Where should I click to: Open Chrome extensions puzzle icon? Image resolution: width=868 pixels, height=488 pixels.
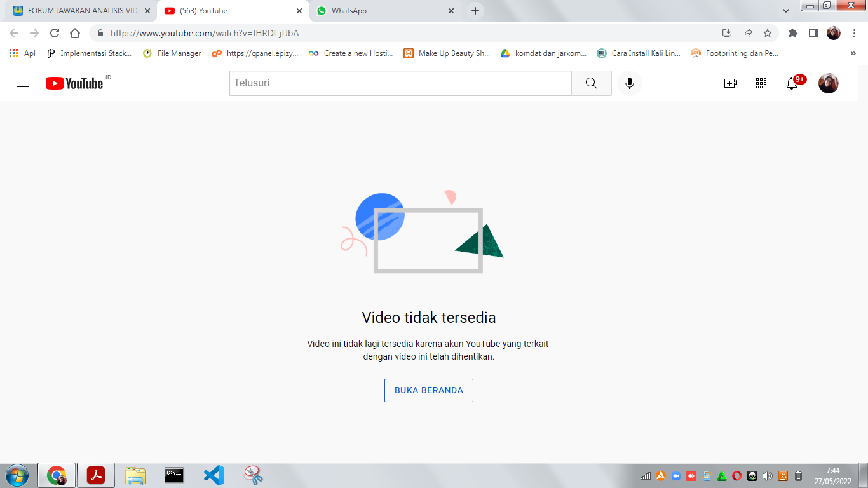pyautogui.click(x=792, y=33)
